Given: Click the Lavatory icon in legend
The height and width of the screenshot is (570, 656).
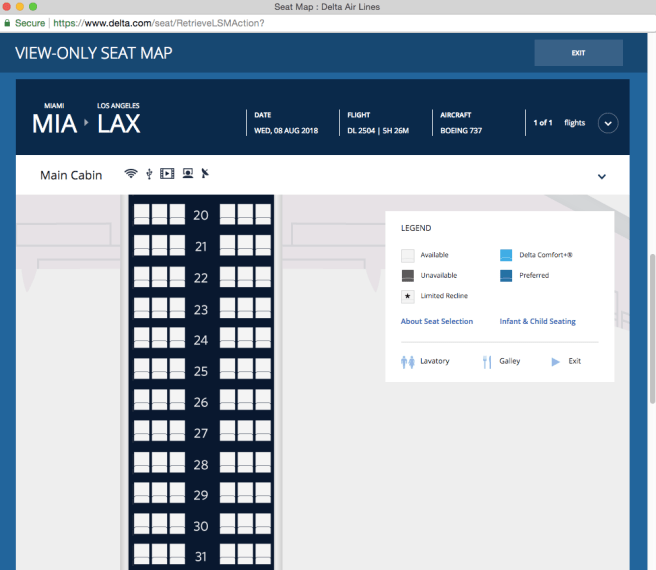Looking at the screenshot, I should coord(407,361).
